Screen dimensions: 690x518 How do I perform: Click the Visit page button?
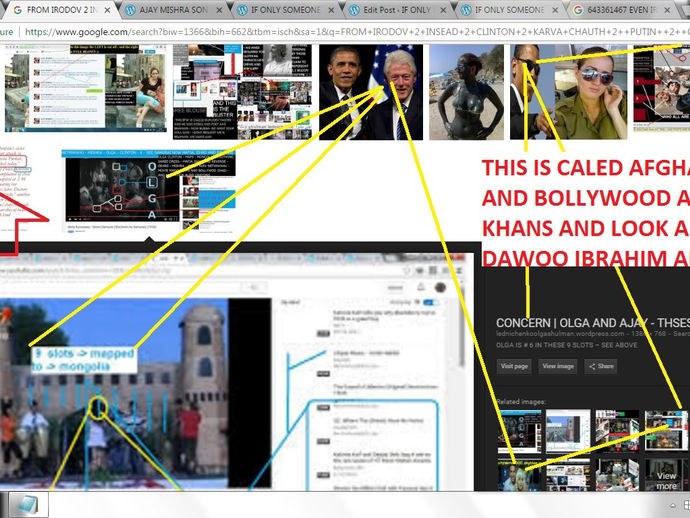pos(514,366)
